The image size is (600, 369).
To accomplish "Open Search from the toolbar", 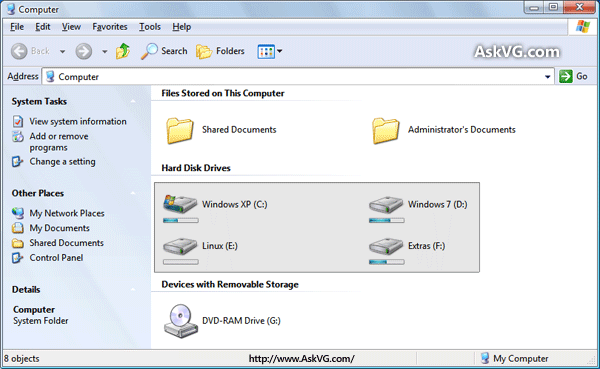I will (164, 51).
